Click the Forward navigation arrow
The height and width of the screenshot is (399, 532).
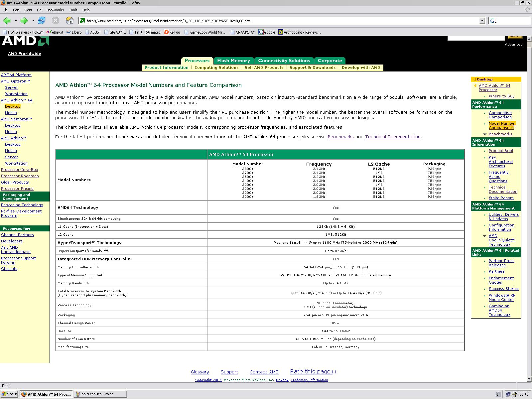point(24,21)
